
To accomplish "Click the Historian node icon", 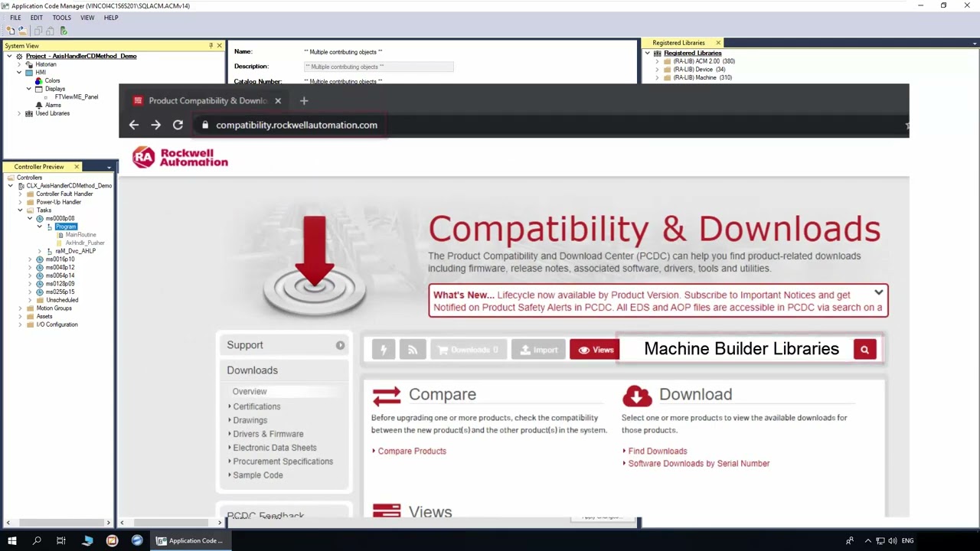I will click(x=29, y=64).
